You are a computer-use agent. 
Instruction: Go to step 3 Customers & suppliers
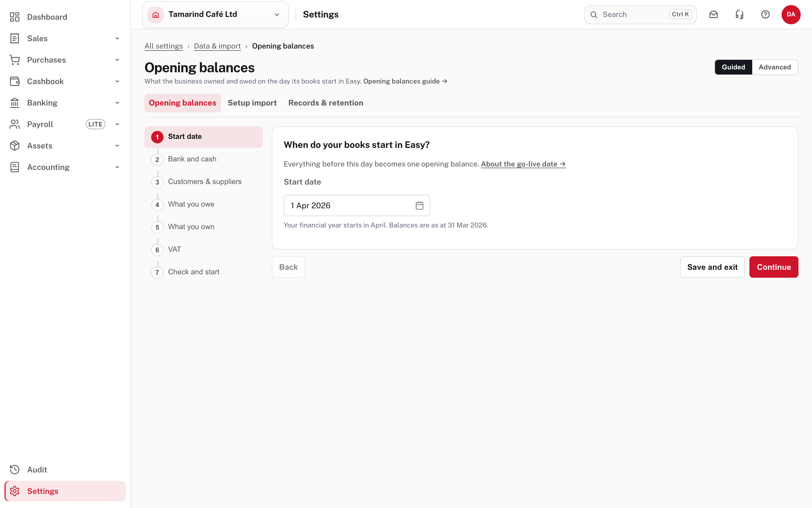[x=203, y=182]
